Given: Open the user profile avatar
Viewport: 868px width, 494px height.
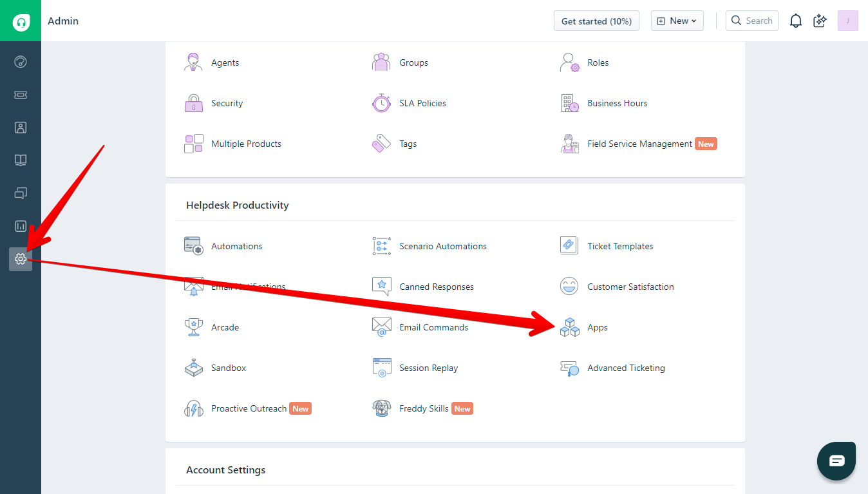Looking at the screenshot, I should [x=848, y=21].
